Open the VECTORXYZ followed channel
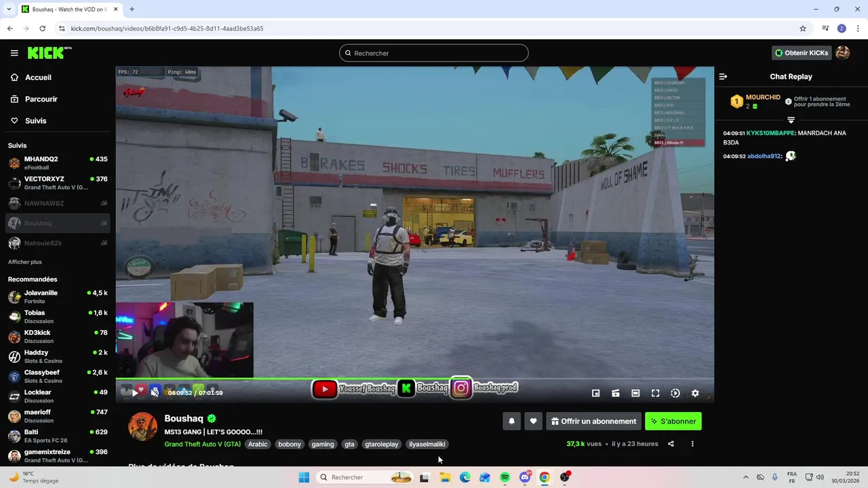 coord(58,183)
